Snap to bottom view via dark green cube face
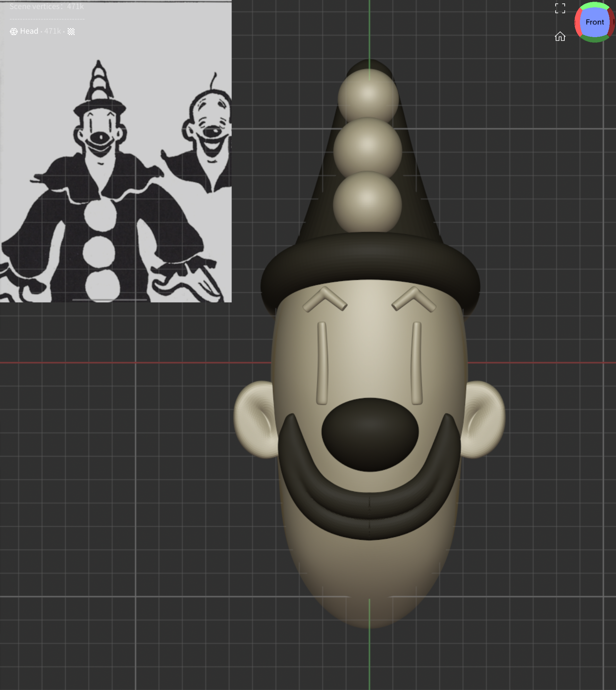616x690 pixels. click(594, 39)
